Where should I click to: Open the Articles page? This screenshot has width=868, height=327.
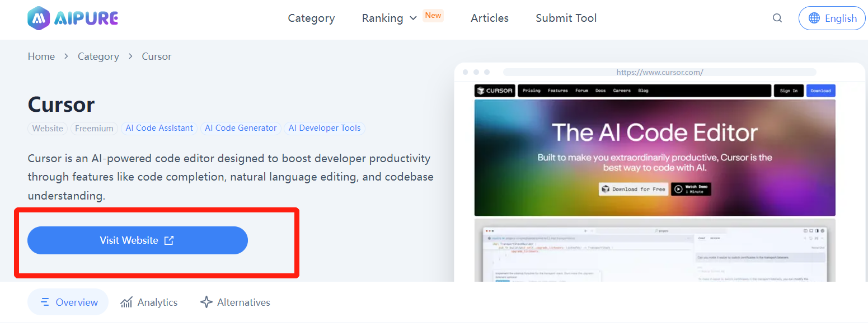(490, 18)
